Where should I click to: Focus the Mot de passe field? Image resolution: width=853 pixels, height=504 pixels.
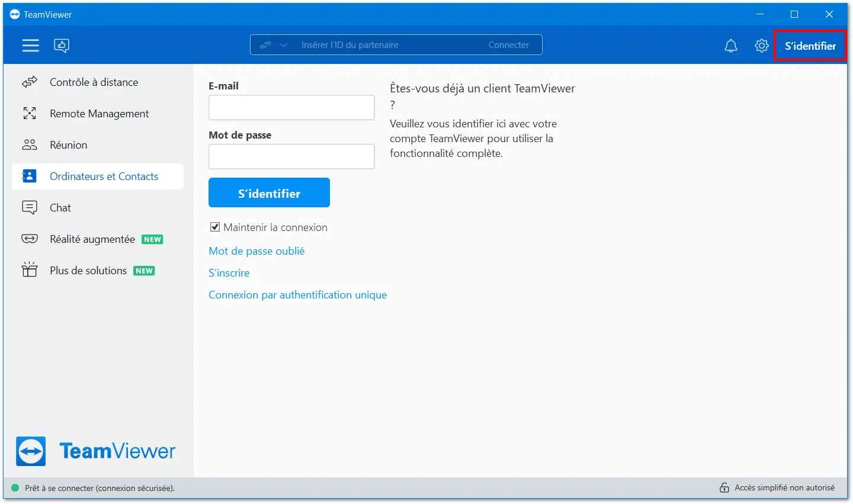[x=291, y=156]
